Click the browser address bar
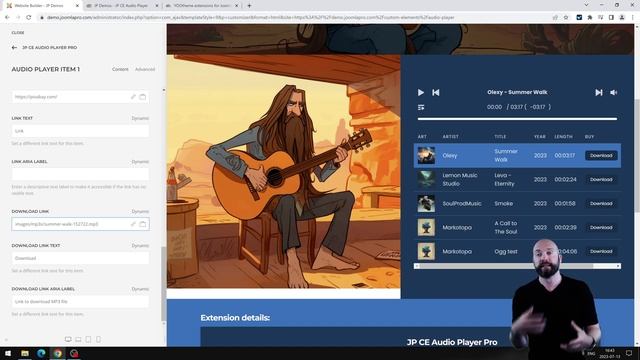Viewport: 640px width, 360px height. point(294,18)
